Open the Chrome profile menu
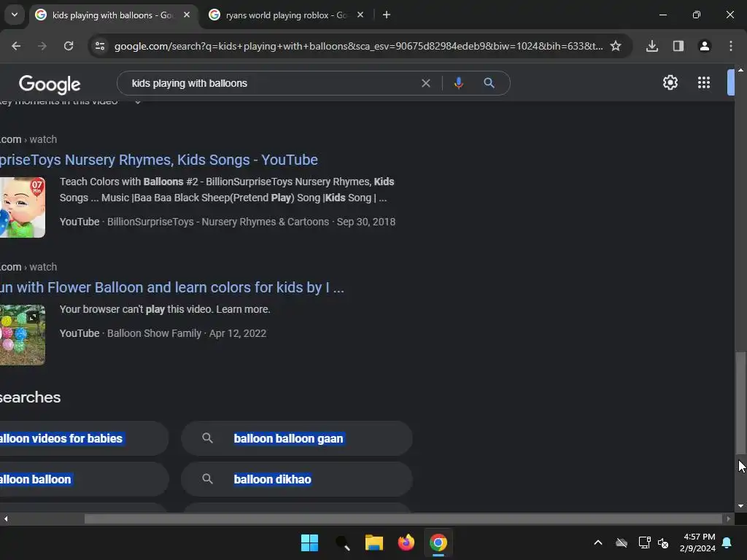747x560 pixels. pyautogui.click(x=704, y=46)
